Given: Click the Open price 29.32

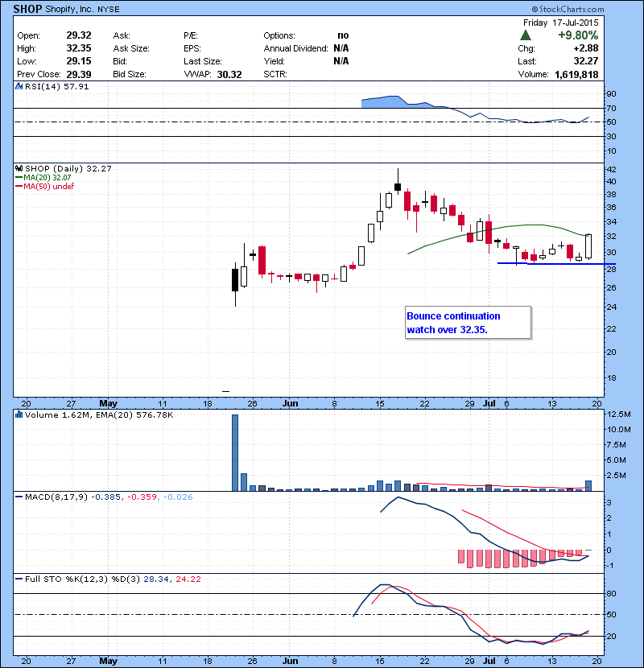Looking at the screenshot, I should pyautogui.click(x=79, y=35).
